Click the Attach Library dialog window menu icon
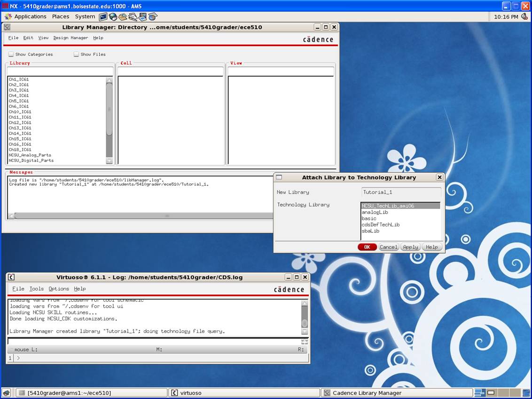532x399 pixels. coord(279,177)
